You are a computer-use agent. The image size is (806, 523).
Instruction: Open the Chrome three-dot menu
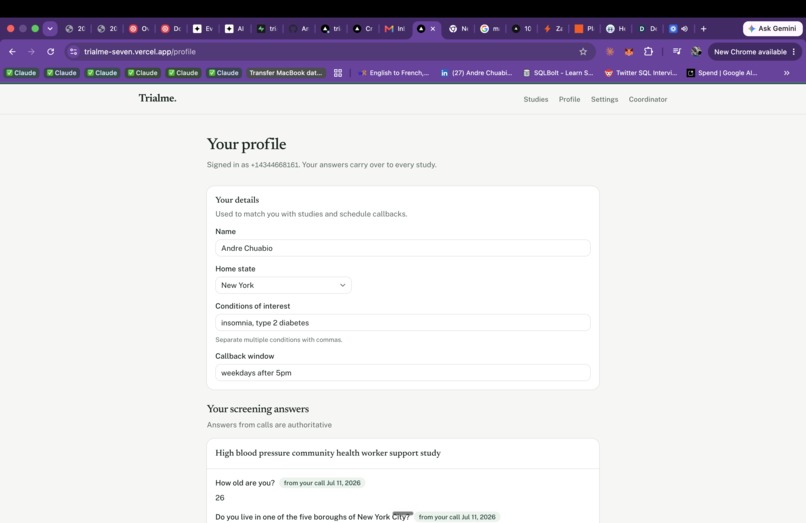tap(794, 51)
